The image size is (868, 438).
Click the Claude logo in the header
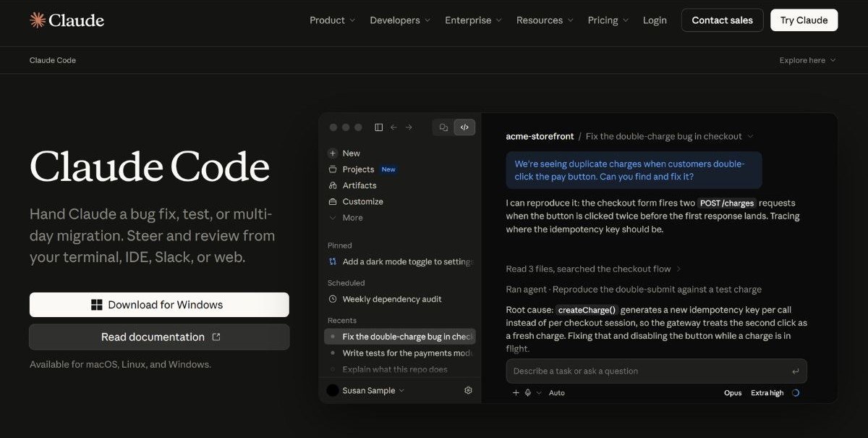point(67,20)
